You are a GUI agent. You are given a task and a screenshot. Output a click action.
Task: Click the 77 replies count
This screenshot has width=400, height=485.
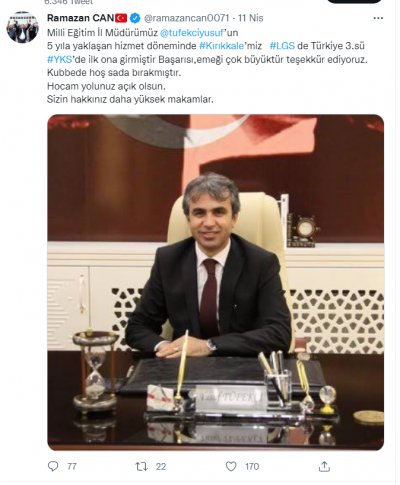point(72,466)
